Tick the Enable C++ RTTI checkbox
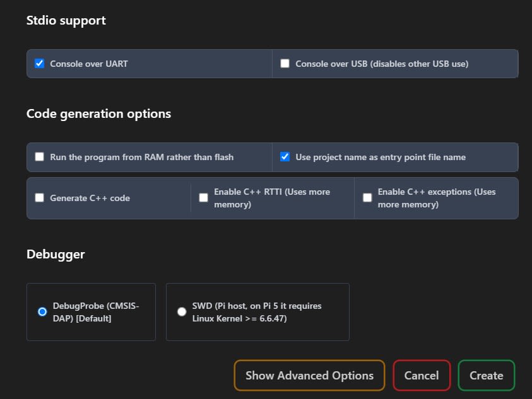The height and width of the screenshot is (399, 532). [203, 198]
